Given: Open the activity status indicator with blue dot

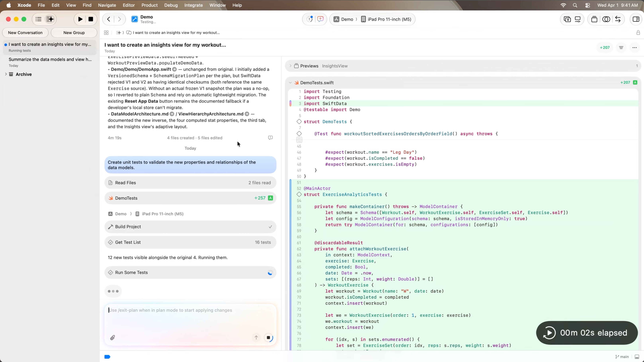Looking at the screenshot, I should pos(310,19).
